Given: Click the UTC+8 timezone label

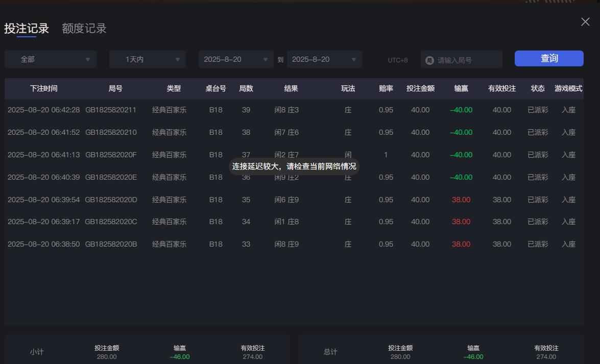Looking at the screenshot, I should (397, 59).
